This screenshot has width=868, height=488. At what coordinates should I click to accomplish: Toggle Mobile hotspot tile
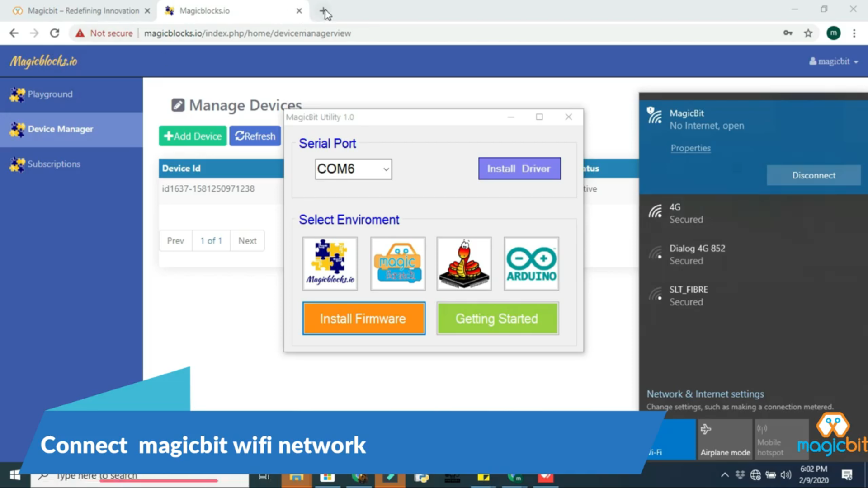coord(781,439)
